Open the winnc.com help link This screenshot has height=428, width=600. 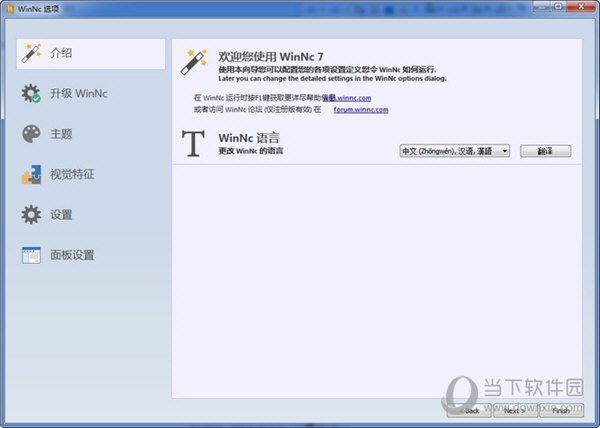(347, 98)
